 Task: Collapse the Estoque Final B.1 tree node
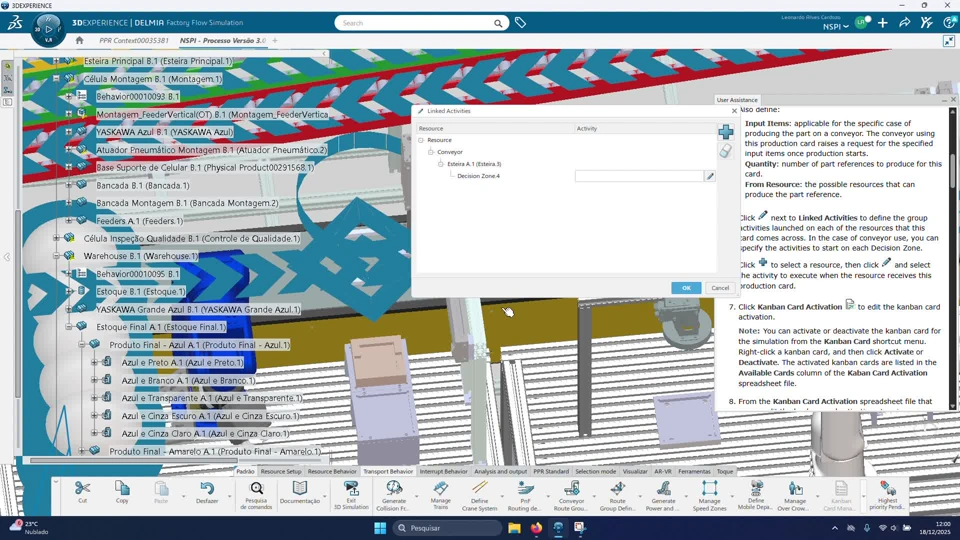pyautogui.click(x=69, y=327)
